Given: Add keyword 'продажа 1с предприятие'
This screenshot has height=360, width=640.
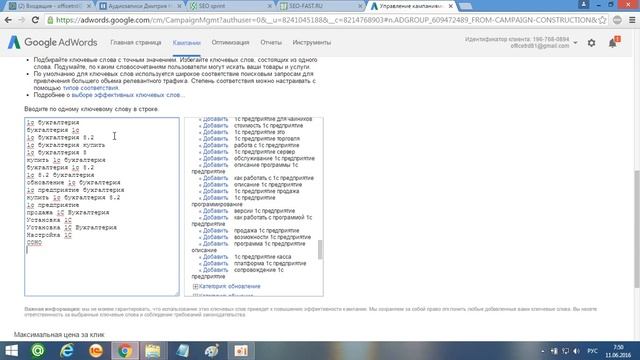Looking at the screenshot, I should point(215,231).
